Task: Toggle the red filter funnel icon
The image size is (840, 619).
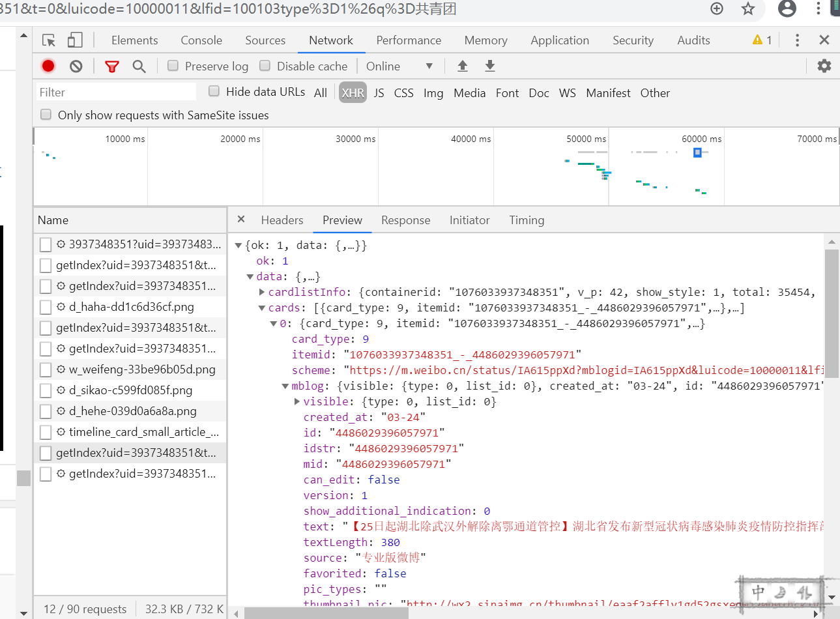Action: pyautogui.click(x=112, y=66)
